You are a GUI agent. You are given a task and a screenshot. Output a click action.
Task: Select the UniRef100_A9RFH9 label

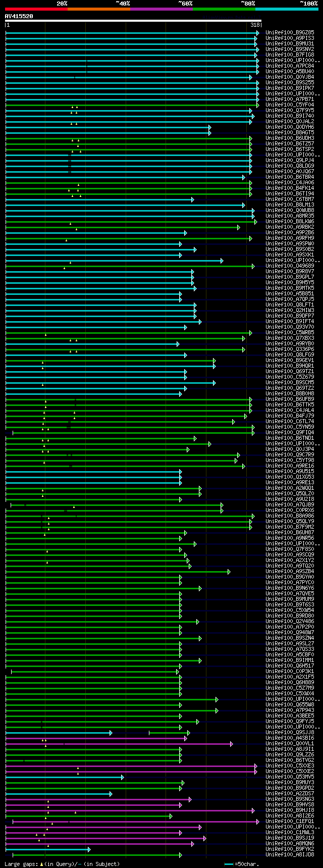(290, 238)
